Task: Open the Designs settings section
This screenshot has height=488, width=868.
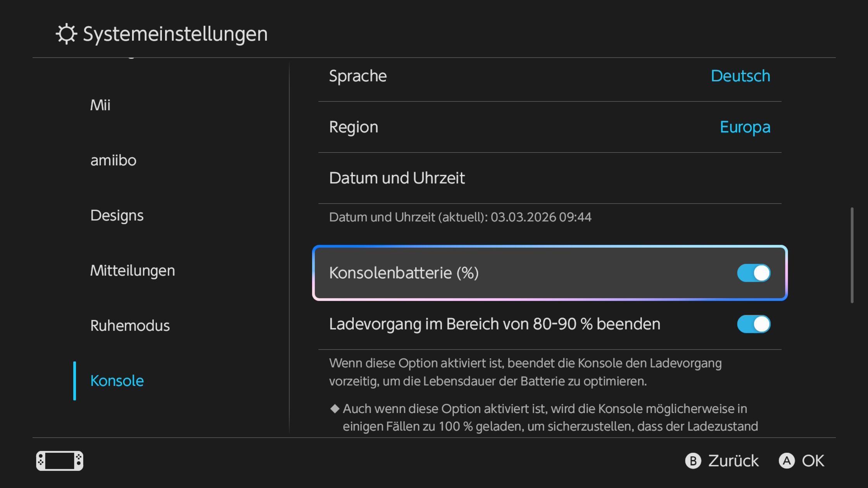Action: coord(116,215)
